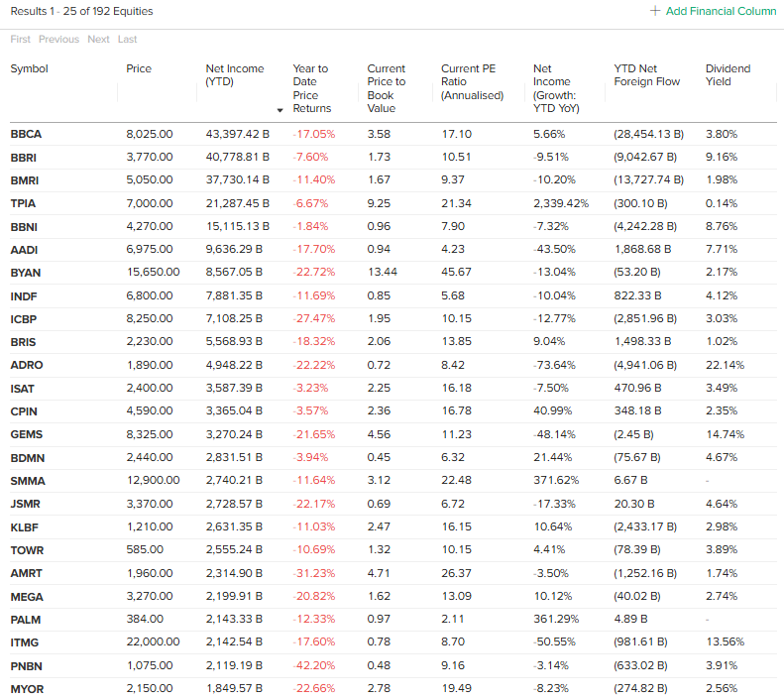Image resolution: width=784 pixels, height=699 pixels.
Task: Sort by Net Income Growth YTD YoY header
Action: [x=555, y=88]
